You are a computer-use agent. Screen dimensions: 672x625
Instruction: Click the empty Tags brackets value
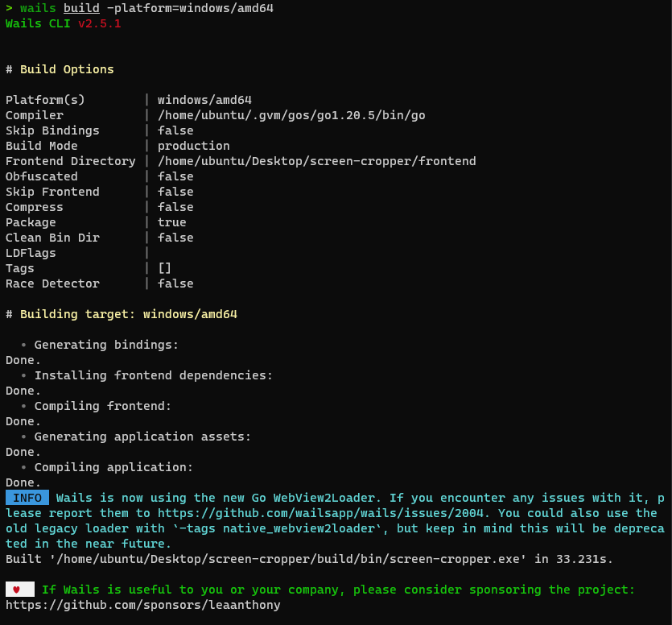coord(164,268)
